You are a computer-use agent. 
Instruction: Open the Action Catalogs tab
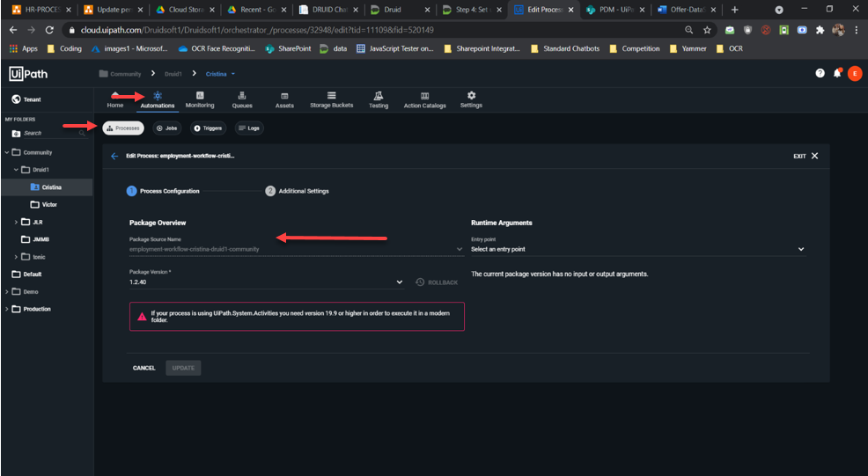pyautogui.click(x=424, y=99)
